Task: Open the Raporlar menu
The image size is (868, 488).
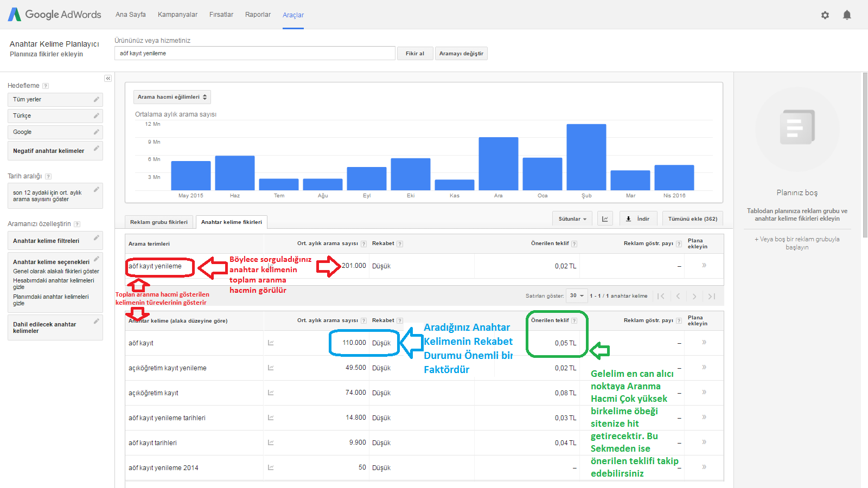Action: [258, 15]
